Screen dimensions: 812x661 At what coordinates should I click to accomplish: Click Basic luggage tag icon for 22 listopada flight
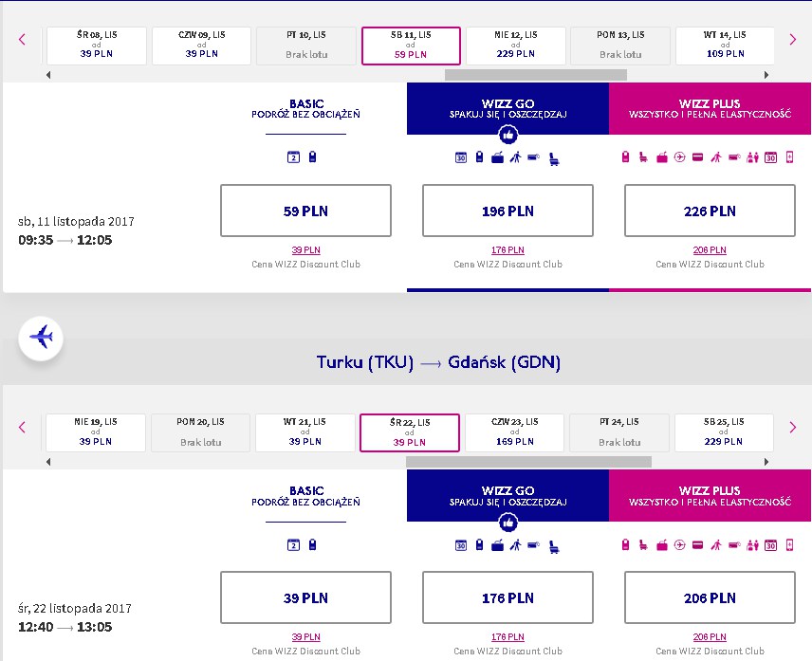click(312, 544)
